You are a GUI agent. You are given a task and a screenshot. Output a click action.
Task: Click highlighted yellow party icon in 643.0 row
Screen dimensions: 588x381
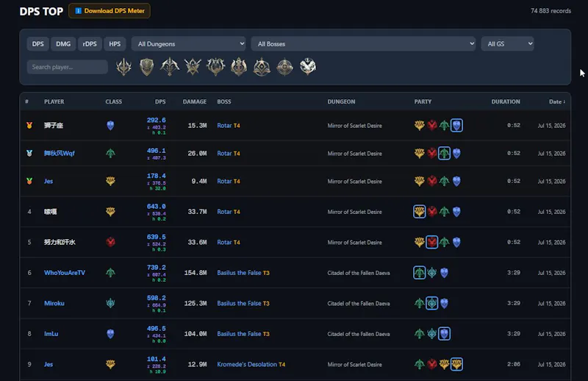click(x=419, y=212)
